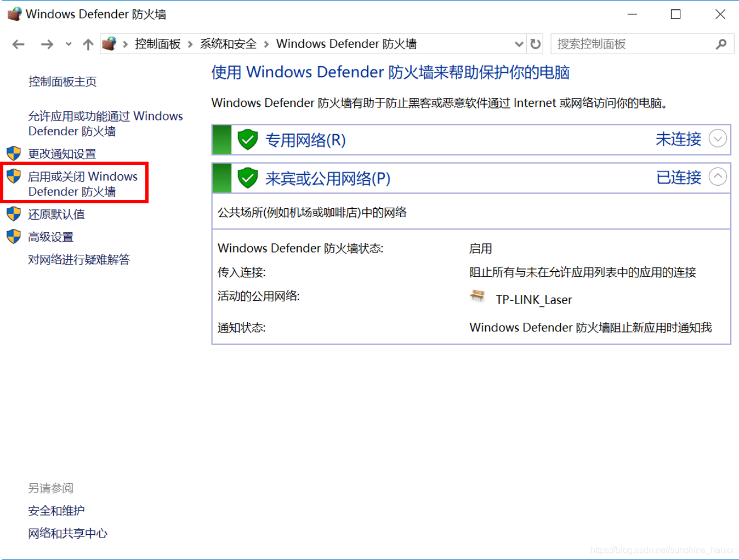
Task: Click 启用 firewall status value
Action: [x=481, y=249]
